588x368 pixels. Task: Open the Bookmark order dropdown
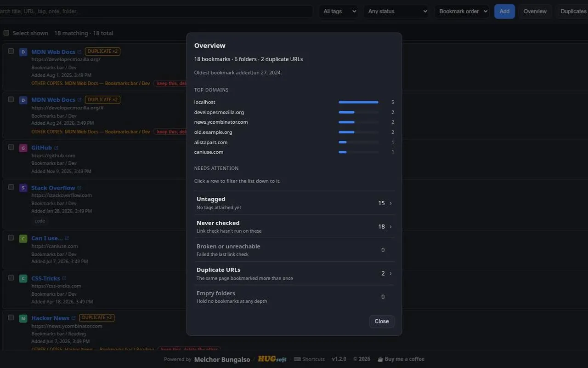(461, 11)
